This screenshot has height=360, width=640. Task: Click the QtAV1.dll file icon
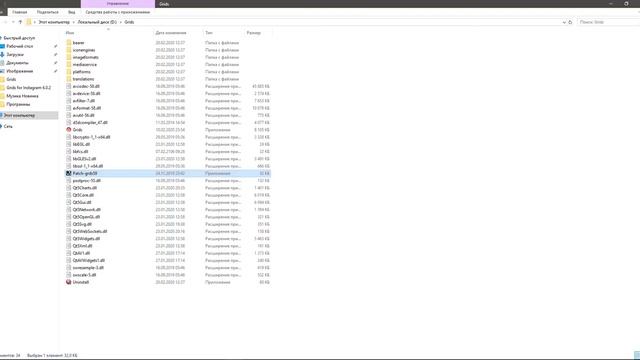pyautogui.click(x=69, y=253)
